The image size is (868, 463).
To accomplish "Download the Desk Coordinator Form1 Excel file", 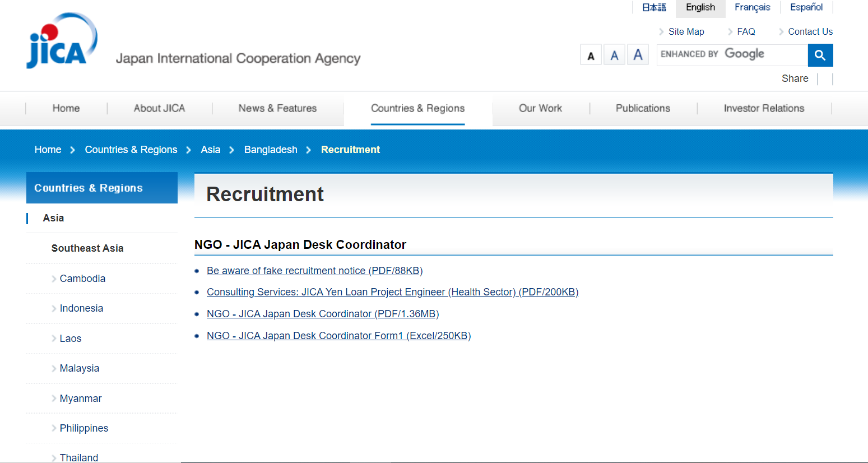I will [338, 336].
